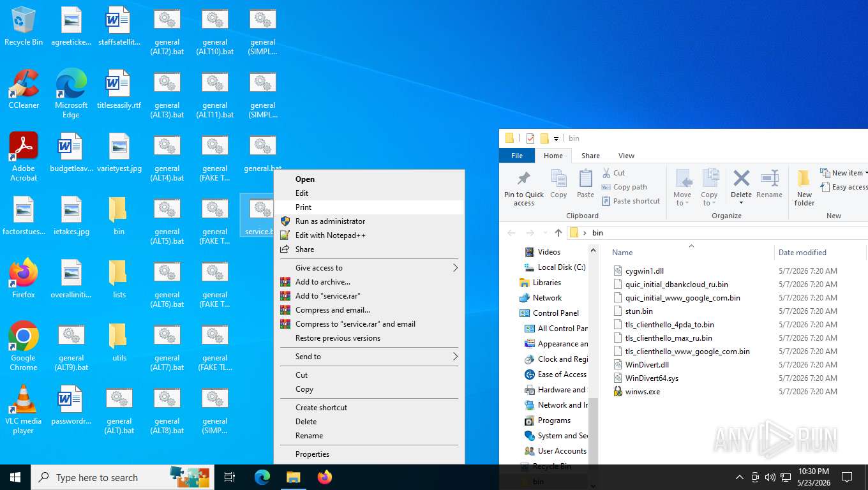Open Task View on the taskbar
Screen dimensions: 868x490
(x=230, y=477)
